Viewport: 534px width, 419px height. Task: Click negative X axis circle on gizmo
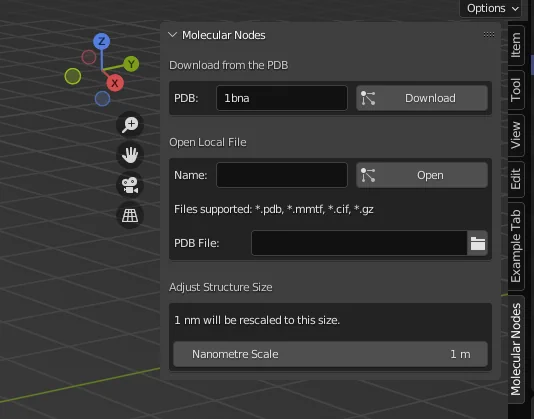(x=89, y=57)
